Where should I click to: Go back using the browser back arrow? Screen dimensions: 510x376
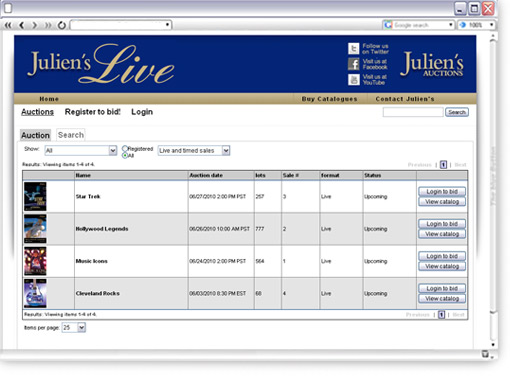pos(22,25)
